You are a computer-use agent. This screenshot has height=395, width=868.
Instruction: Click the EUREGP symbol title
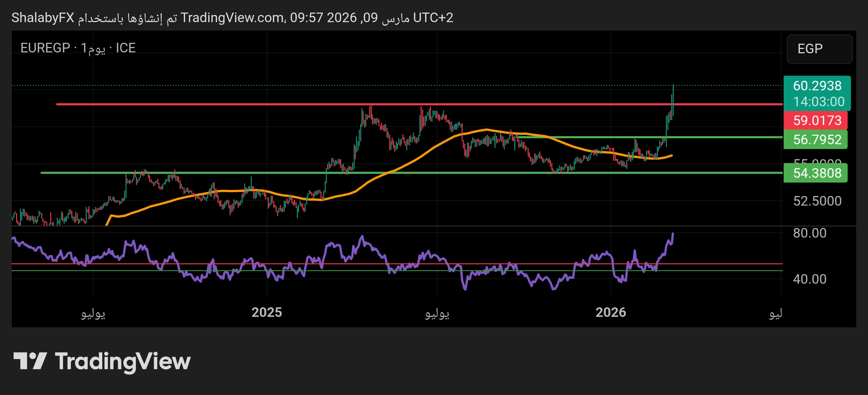(45, 48)
